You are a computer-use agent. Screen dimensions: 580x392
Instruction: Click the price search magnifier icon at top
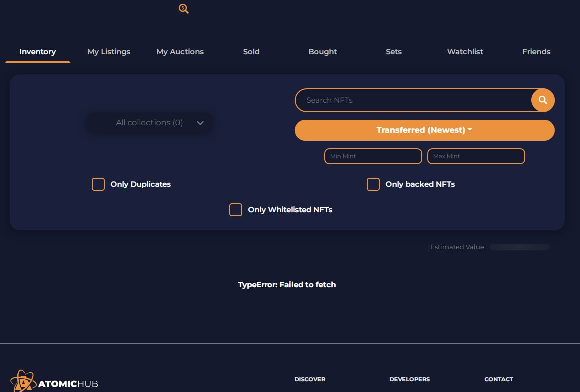point(184,9)
